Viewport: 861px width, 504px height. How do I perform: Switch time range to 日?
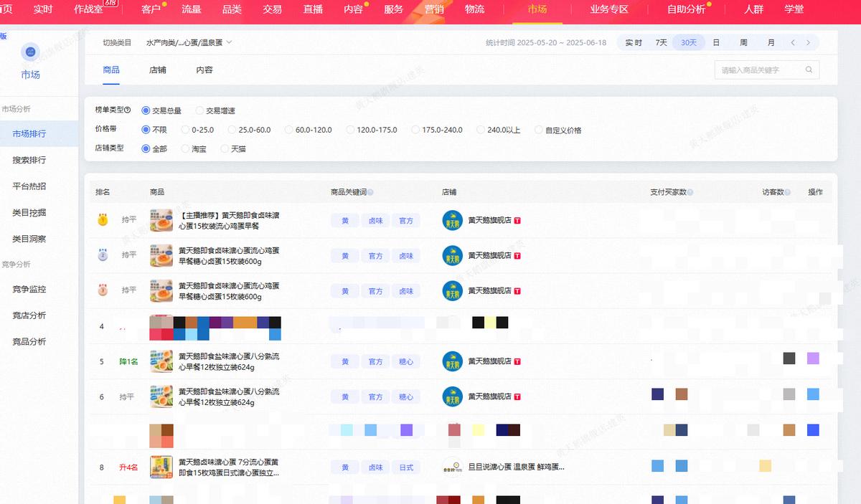(x=716, y=43)
